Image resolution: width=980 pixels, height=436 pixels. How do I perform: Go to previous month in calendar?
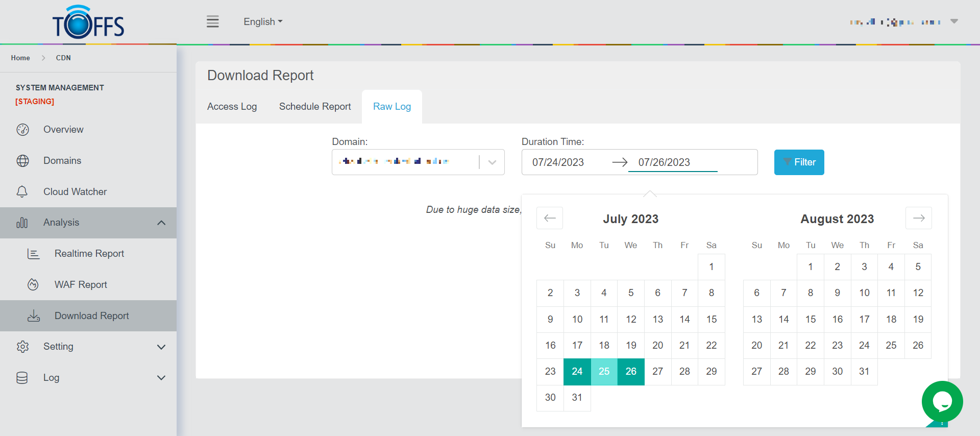550,219
